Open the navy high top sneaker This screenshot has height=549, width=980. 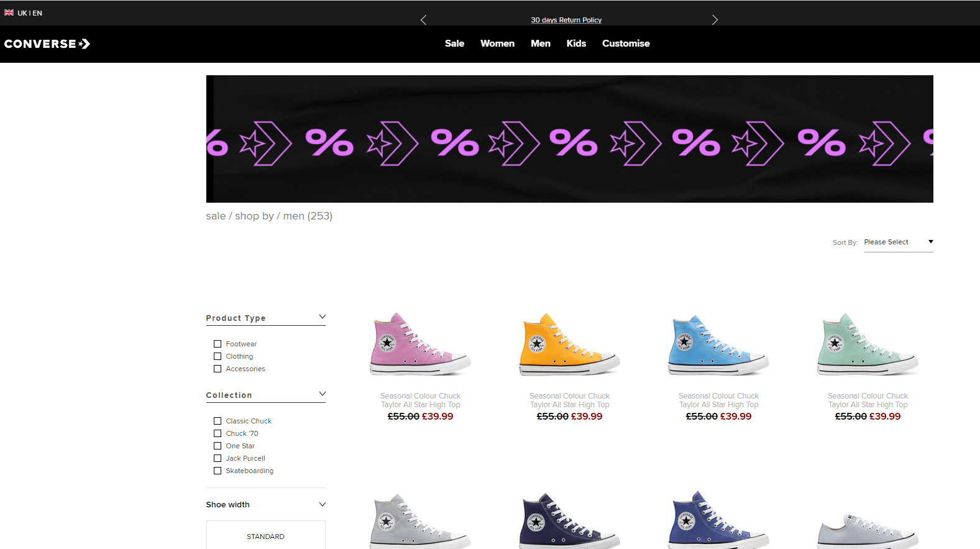point(570,521)
